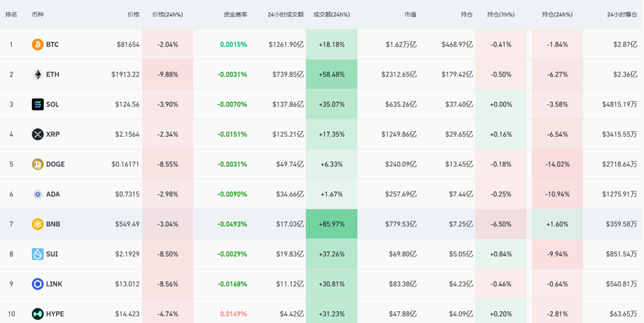Sort by 24小时成交额 column header
644x323 pixels.
click(x=285, y=14)
